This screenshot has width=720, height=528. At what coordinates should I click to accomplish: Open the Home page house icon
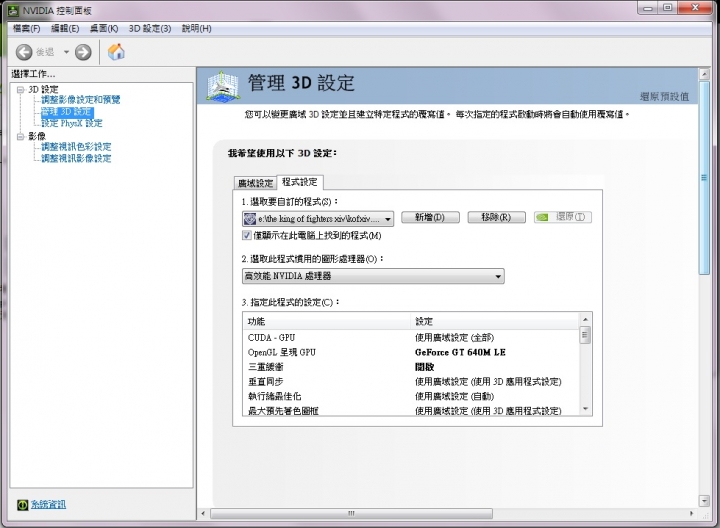116,52
